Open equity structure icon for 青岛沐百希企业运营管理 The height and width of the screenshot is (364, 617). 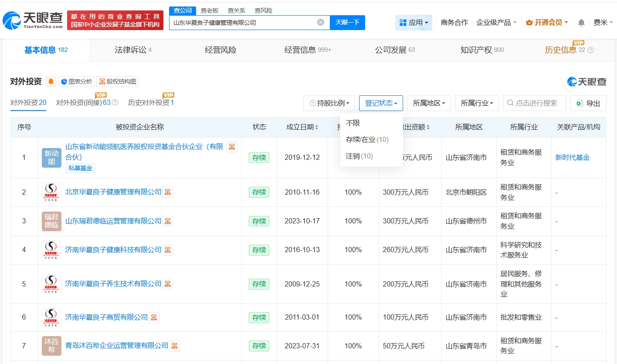[175, 346]
